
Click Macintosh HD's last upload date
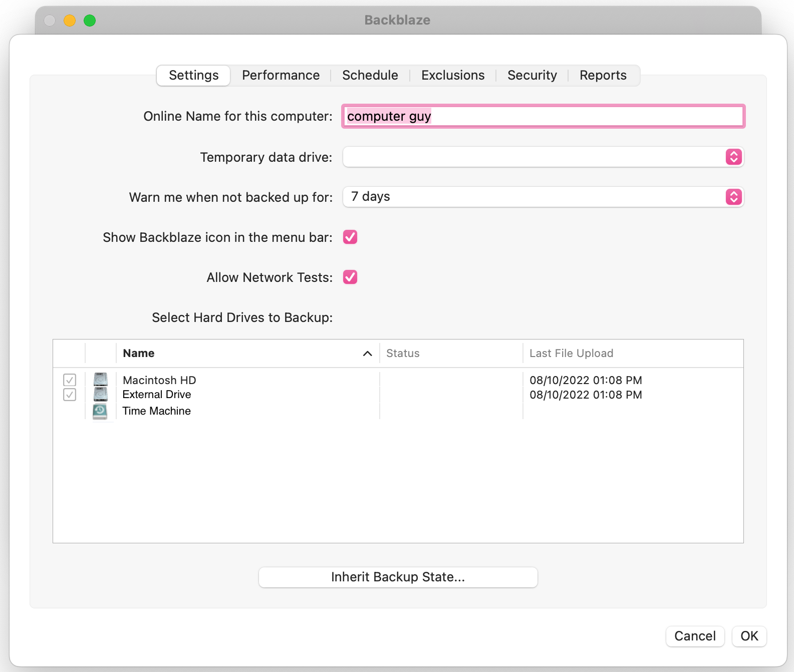click(586, 380)
